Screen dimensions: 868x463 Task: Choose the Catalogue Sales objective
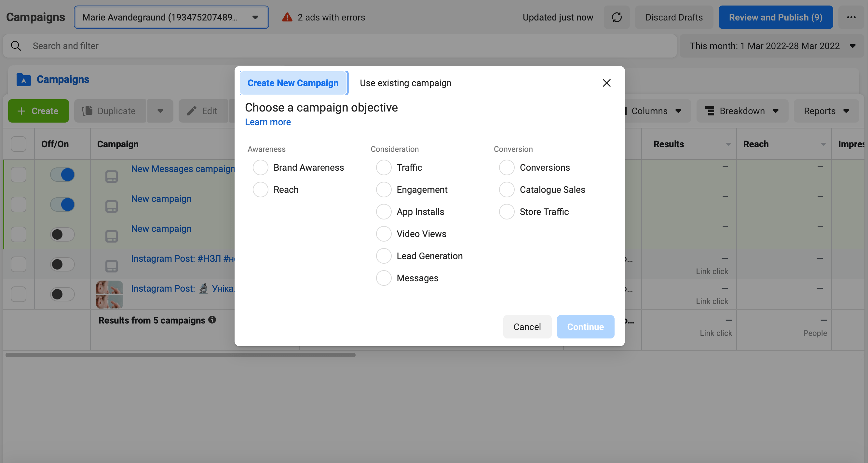(x=507, y=190)
